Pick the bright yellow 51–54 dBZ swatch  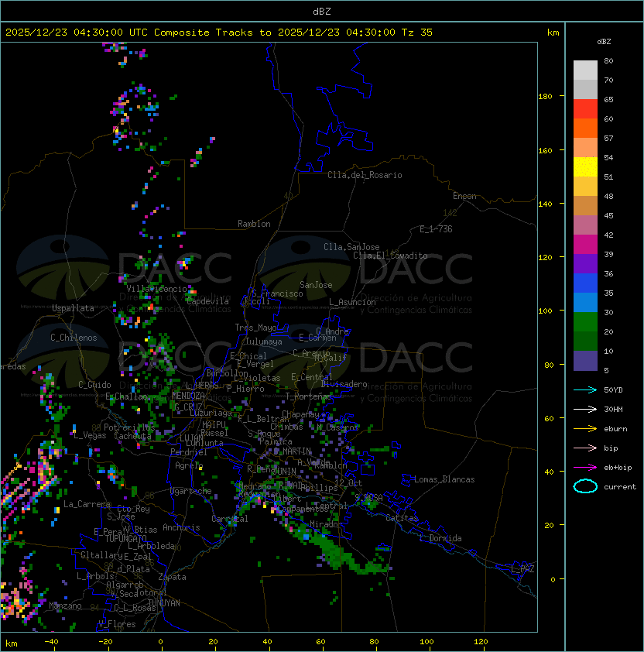coord(585,167)
